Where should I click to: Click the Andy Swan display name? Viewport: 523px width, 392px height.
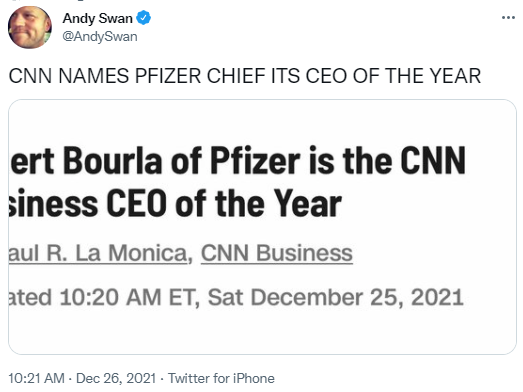tap(97, 18)
